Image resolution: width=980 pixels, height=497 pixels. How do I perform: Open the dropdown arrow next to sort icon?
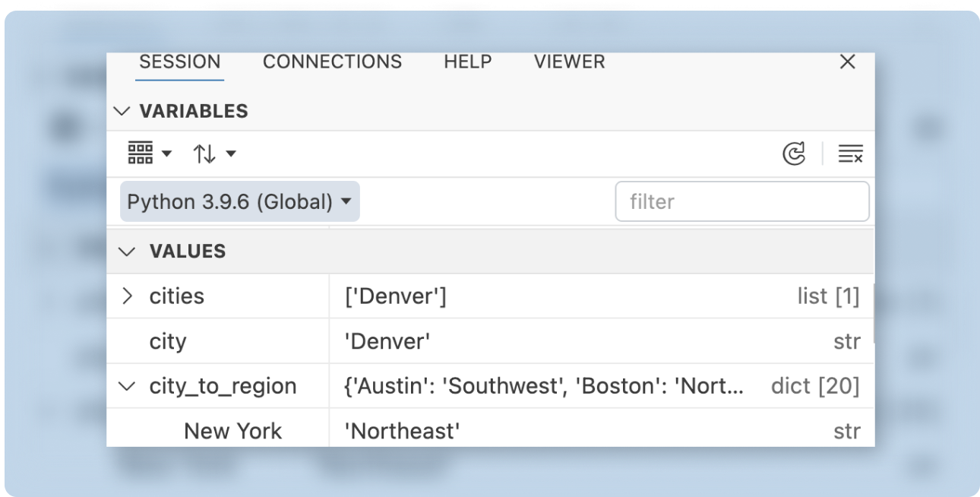(231, 154)
